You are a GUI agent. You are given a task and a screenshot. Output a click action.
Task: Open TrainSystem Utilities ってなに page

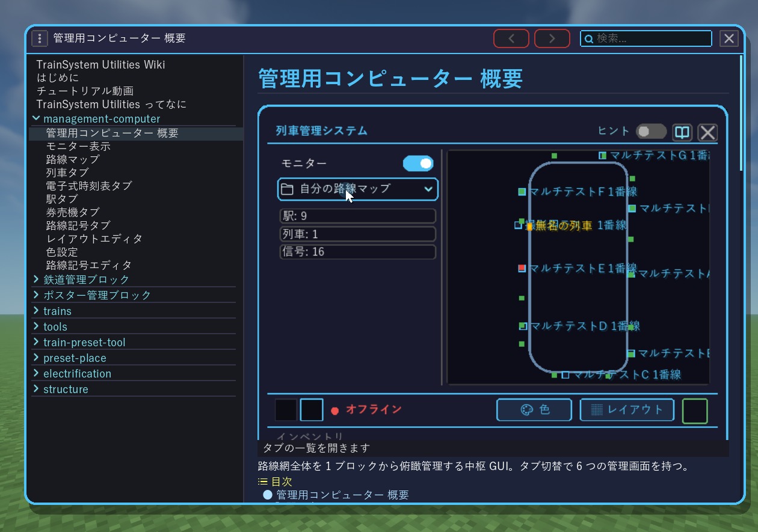tap(111, 105)
